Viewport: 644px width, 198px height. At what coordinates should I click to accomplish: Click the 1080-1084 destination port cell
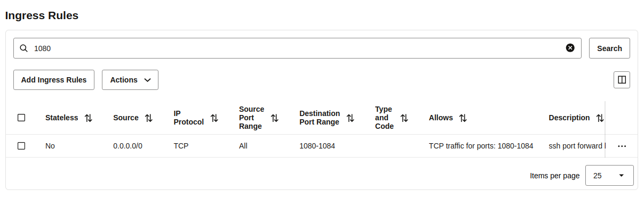[x=317, y=146]
